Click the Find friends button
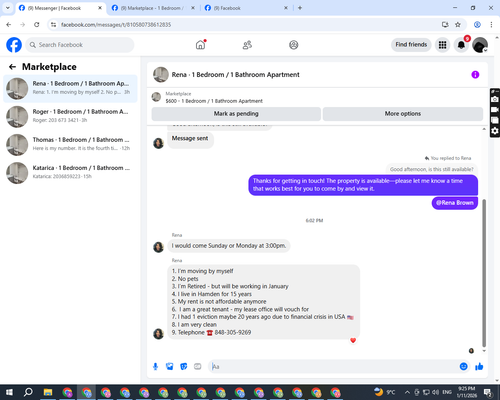 coord(411,45)
